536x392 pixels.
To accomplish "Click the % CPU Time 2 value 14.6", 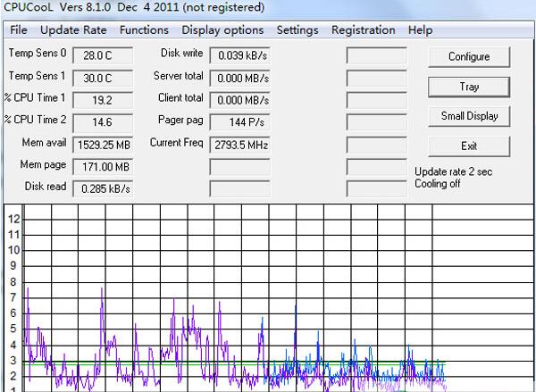I will [103, 122].
